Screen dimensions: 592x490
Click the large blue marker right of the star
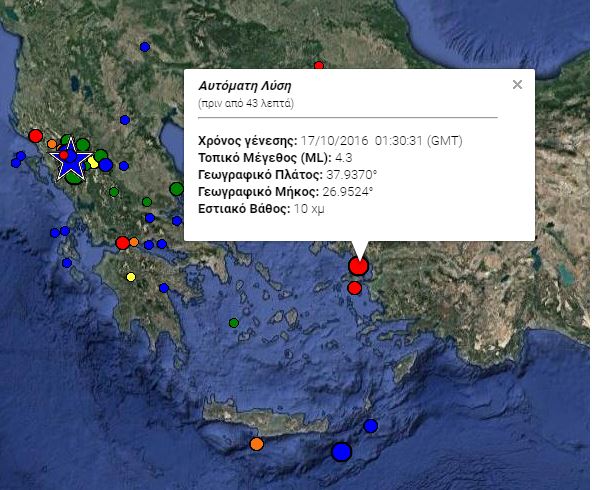click(106, 165)
